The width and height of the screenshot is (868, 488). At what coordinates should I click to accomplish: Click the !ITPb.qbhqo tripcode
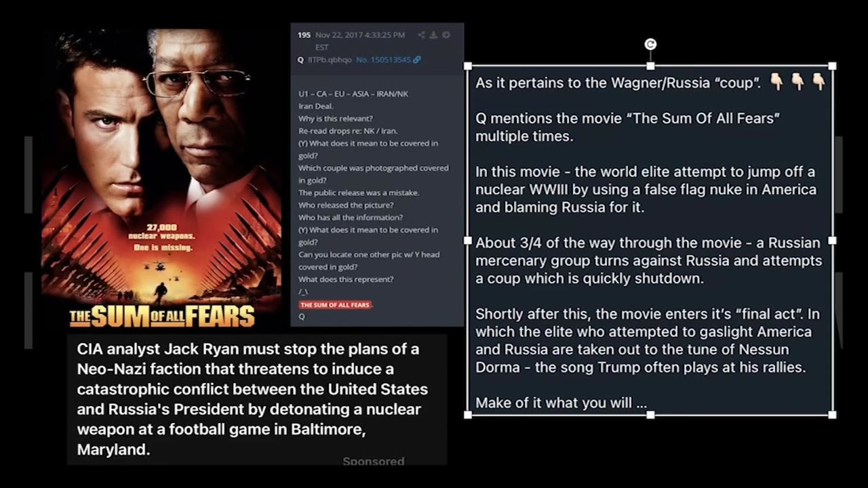[330, 60]
